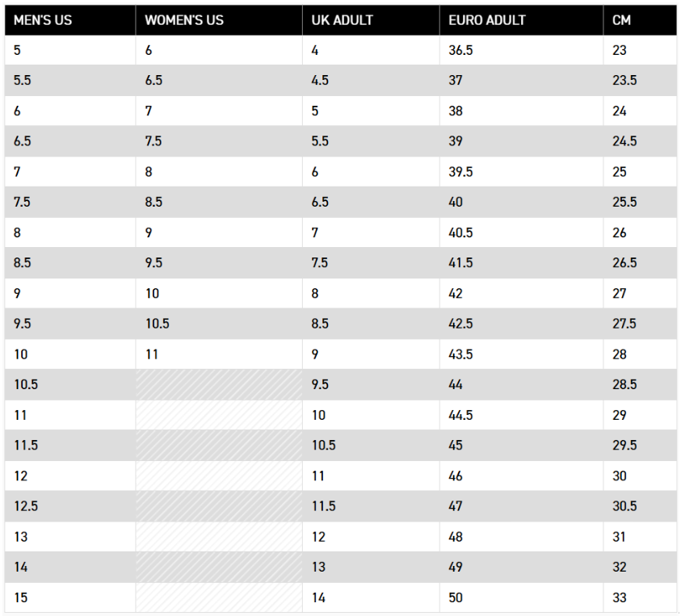Select the EURO ADULT column header

487,20
